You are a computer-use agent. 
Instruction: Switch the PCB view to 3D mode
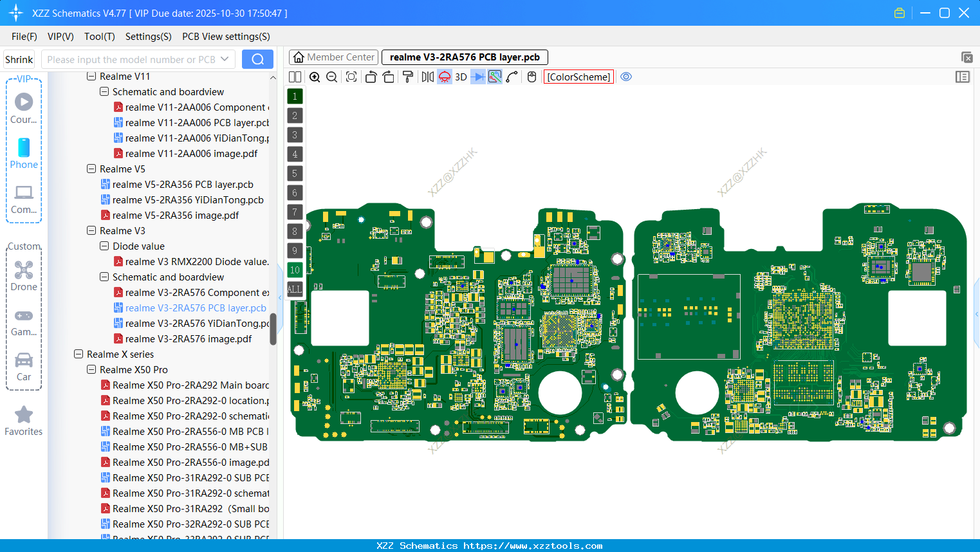point(459,77)
